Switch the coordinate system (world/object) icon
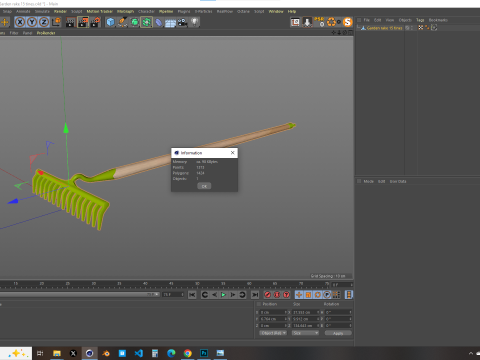480x360 pixels. pos(56,22)
